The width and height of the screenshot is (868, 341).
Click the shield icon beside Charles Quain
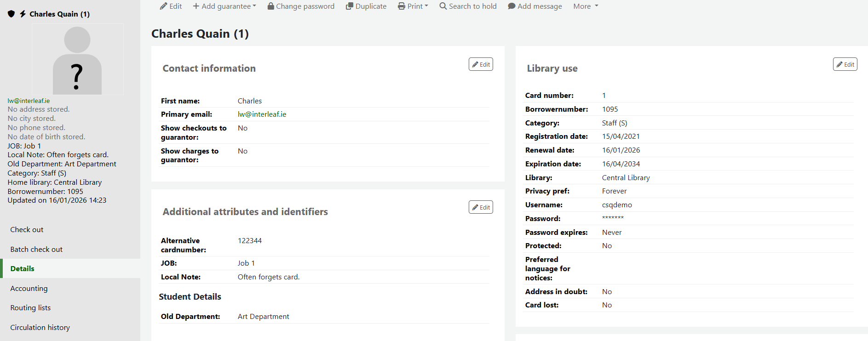pos(11,14)
